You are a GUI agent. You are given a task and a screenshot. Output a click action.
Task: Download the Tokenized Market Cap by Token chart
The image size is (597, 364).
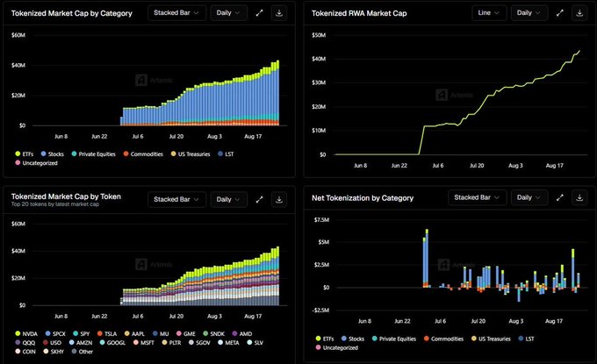[279, 199]
